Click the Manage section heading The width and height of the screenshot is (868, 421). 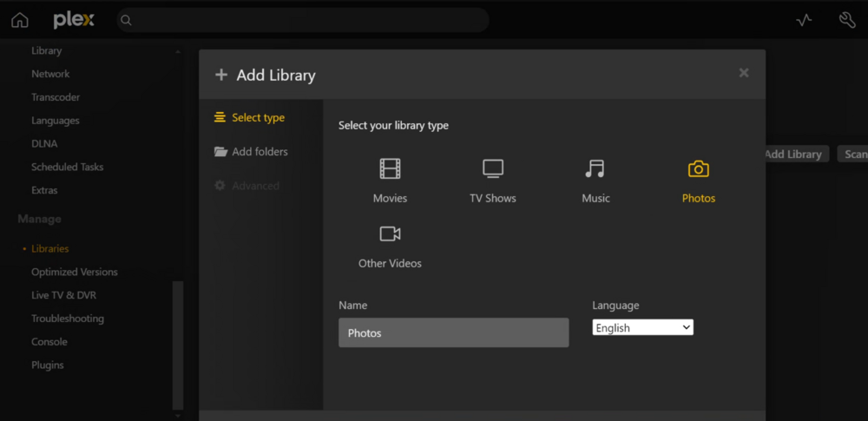coord(39,219)
